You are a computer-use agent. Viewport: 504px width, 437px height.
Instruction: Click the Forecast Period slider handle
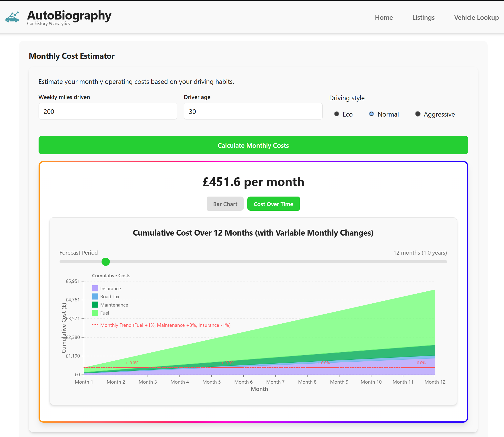click(x=106, y=262)
